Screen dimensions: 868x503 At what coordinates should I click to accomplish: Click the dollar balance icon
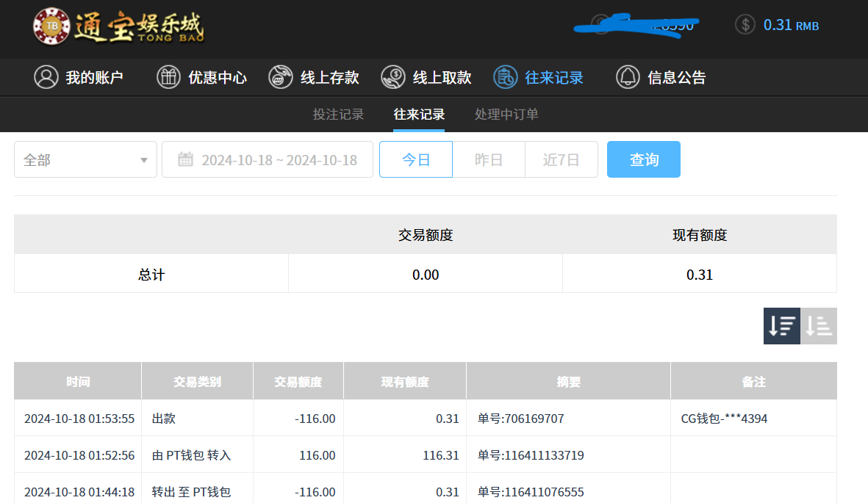pyautogui.click(x=745, y=25)
